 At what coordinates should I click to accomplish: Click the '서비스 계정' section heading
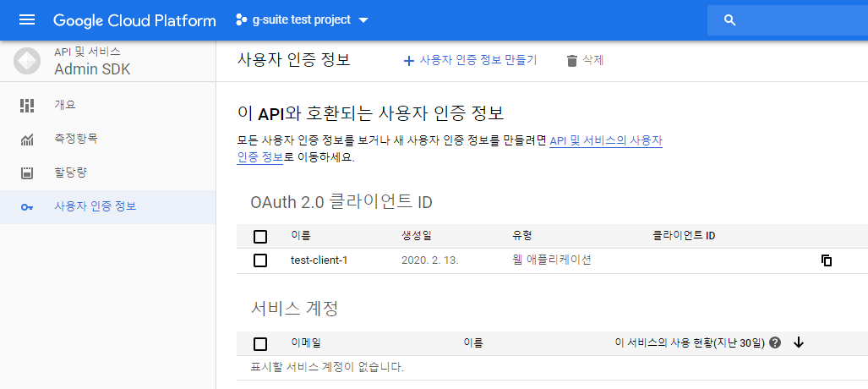click(x=294, y=308)
